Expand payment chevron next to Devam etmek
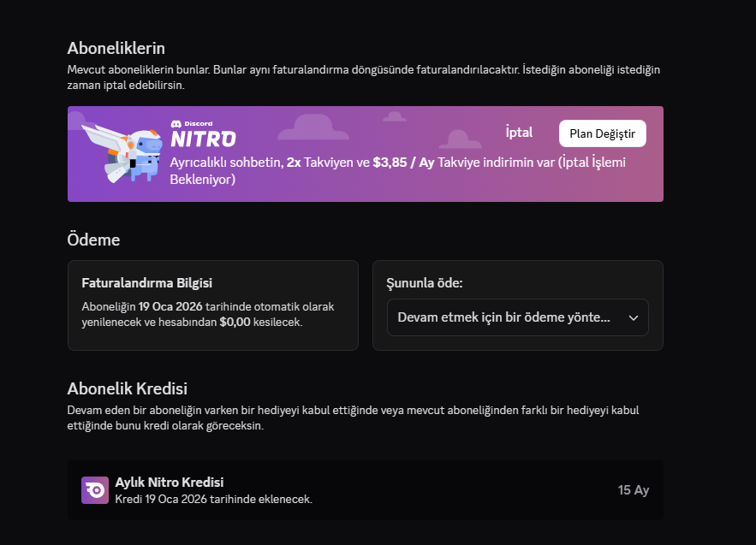This screenshot has height=545, width=756. pos(634,318)
